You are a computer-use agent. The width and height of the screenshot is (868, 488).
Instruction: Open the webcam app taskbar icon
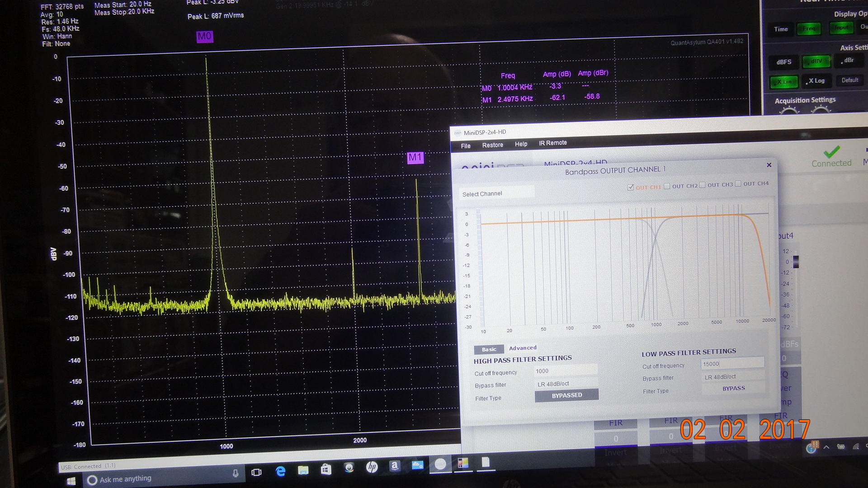(349, 468)
